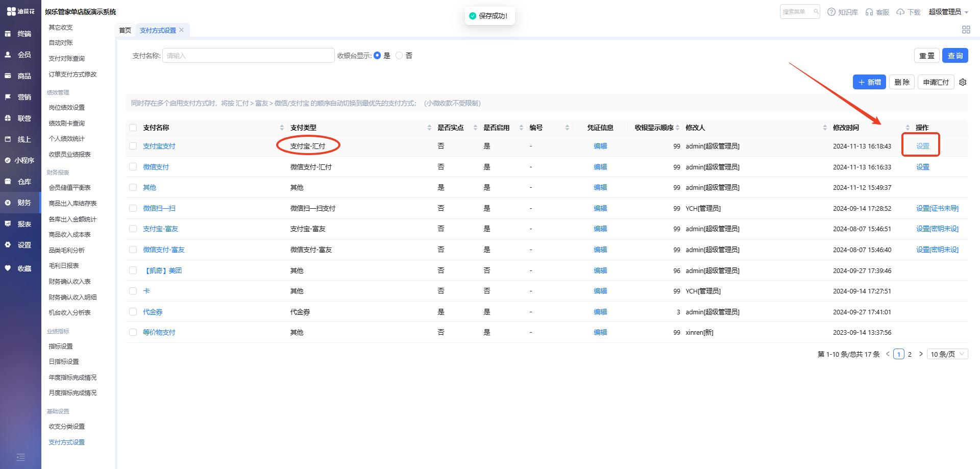Check the 【凯奇】美团 row checkbox
Viewport: 980px width, 469px height.
tap(133, 270)
